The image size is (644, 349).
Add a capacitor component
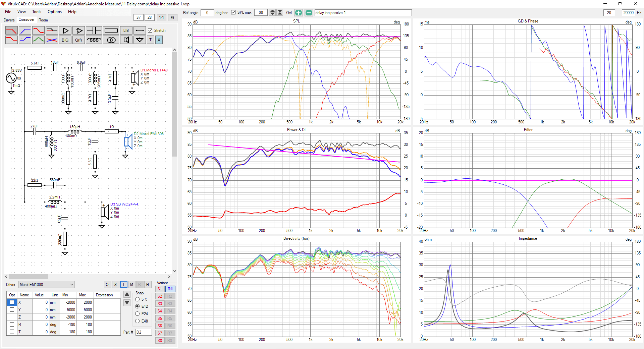[x=94, y=31]
